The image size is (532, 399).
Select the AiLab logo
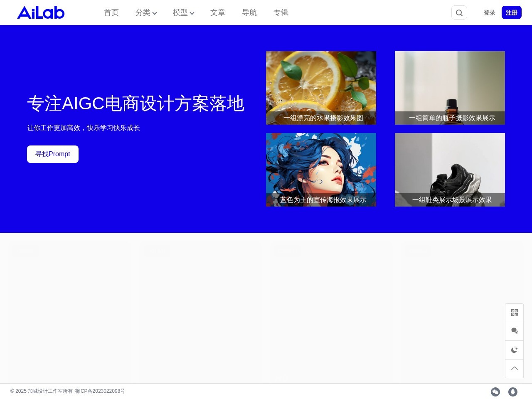tap(40, 12)
